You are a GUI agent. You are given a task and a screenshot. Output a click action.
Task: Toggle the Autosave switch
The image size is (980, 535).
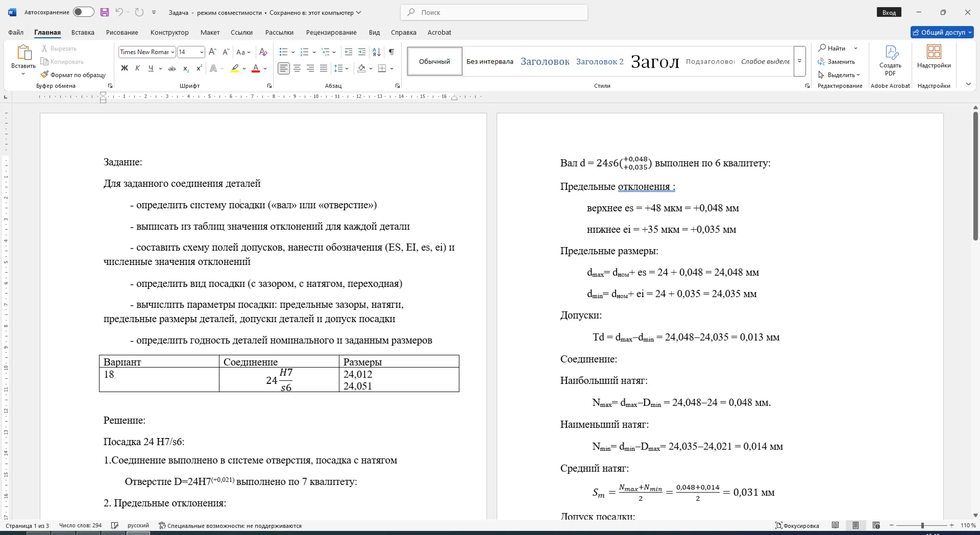click(83, 12)
